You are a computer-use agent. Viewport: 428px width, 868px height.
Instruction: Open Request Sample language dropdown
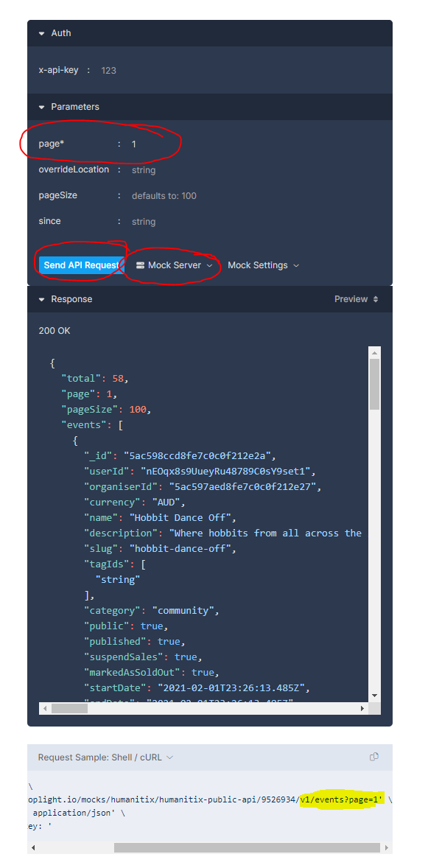[x=105, y=757]
